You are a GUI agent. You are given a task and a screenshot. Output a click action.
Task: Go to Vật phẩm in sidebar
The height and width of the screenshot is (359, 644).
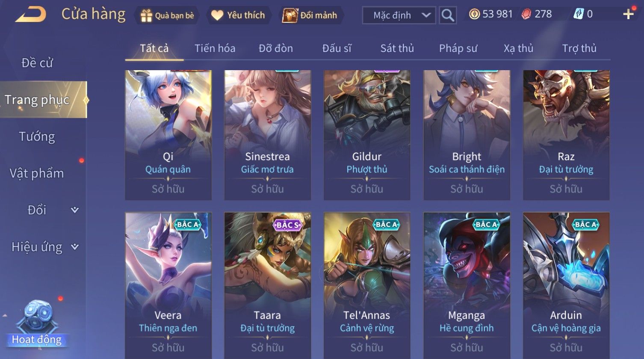pos(37,173)
